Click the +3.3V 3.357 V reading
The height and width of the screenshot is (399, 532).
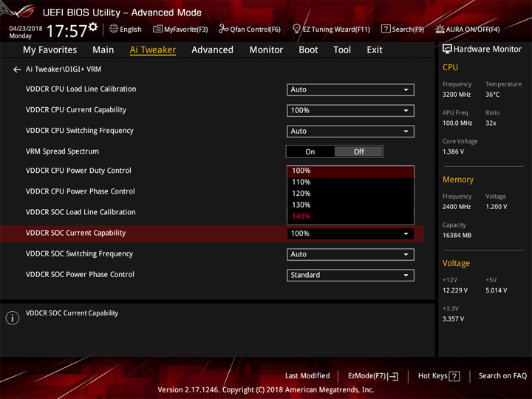453,319
